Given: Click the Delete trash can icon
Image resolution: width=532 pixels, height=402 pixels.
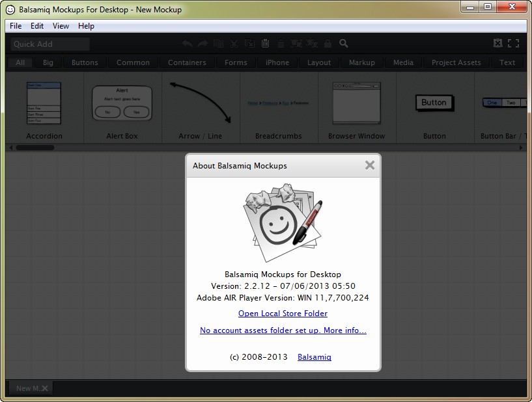Looking at the screenshot, I should [x=281, y=44].
